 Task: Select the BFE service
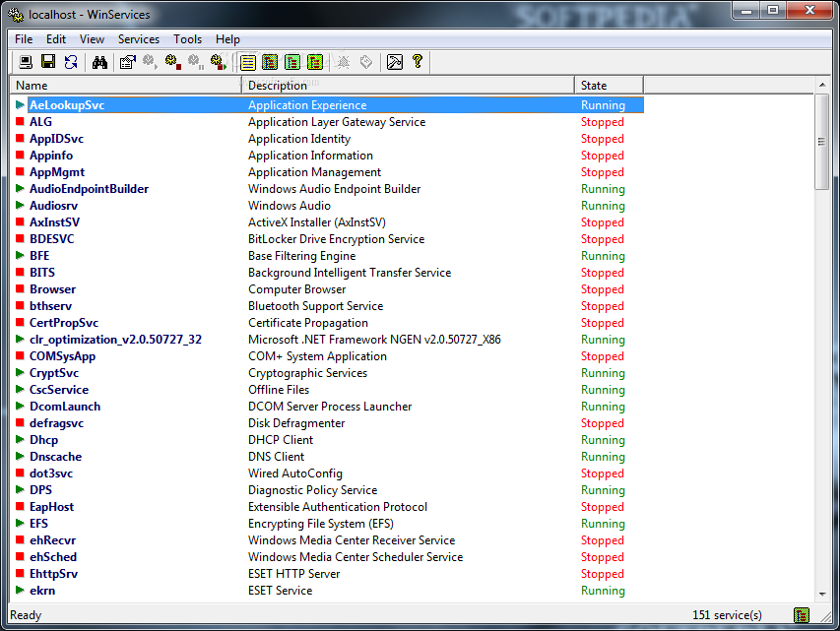[x=39, y=256]
